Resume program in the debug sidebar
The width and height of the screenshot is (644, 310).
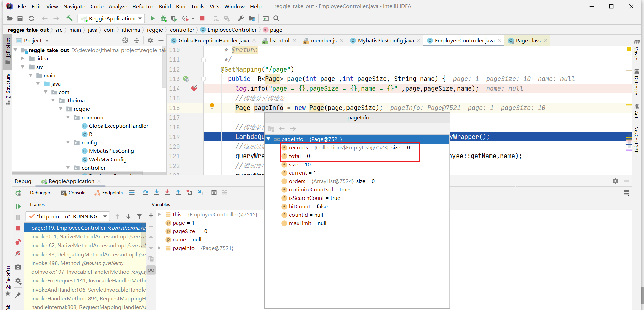pos(18,206)
